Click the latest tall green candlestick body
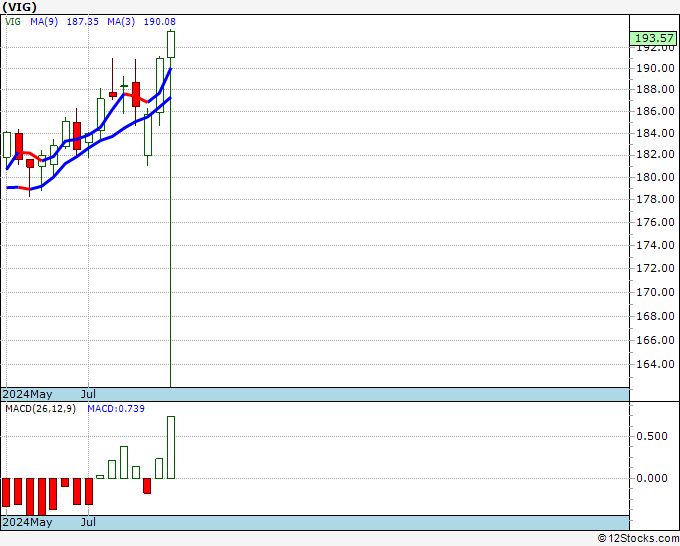680x546 pixels. 171,44
